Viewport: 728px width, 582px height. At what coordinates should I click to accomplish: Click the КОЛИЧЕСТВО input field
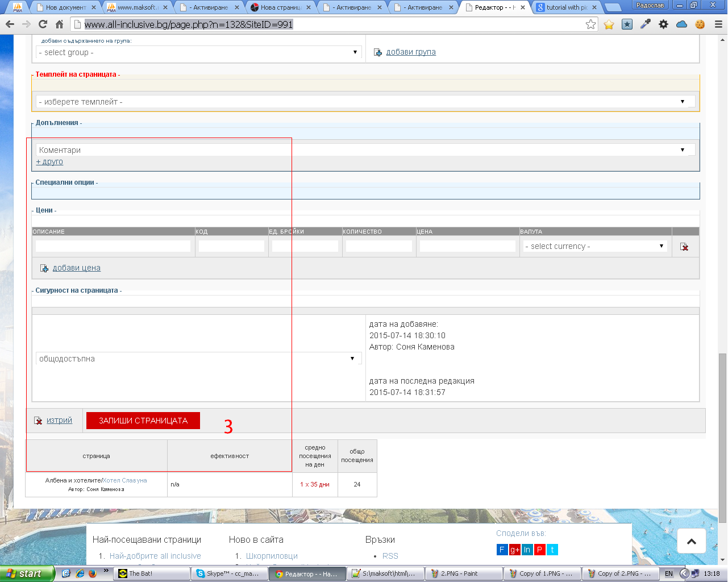coord(379,246)
